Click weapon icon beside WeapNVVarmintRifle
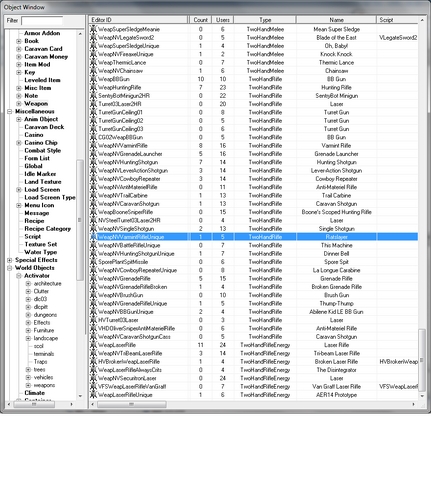The image size is (431, 479). tap(93, 146)
